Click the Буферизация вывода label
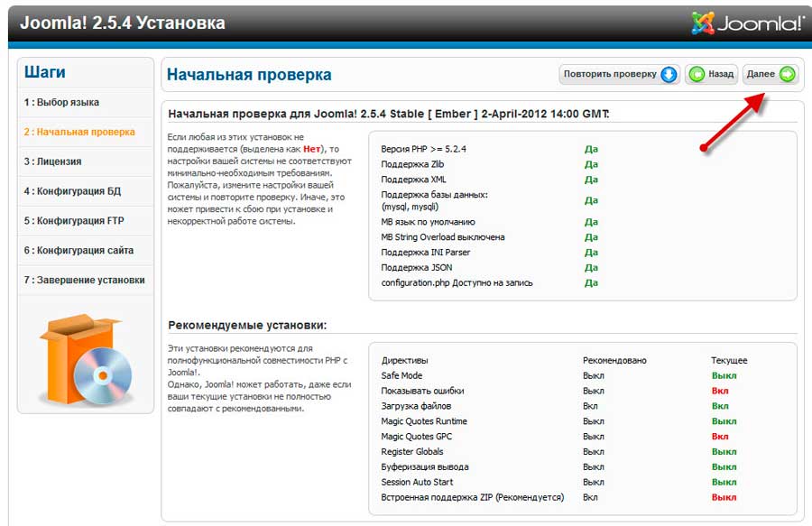The height and width of the screenshot is (526, 812). pos(425,467)
